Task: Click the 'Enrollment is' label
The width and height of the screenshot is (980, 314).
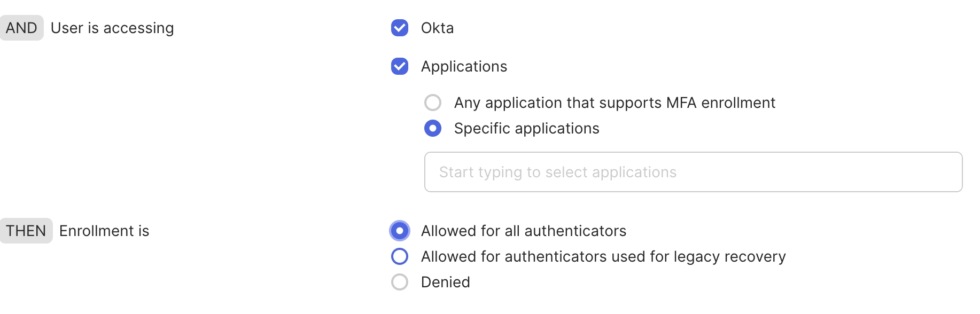Action: tap(104, 231)
